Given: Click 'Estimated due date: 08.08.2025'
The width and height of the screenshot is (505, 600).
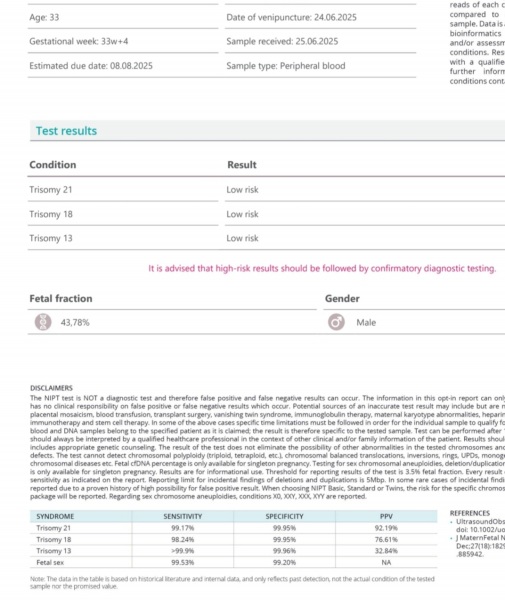Looking at the screenshot, I should click(91, 66).
